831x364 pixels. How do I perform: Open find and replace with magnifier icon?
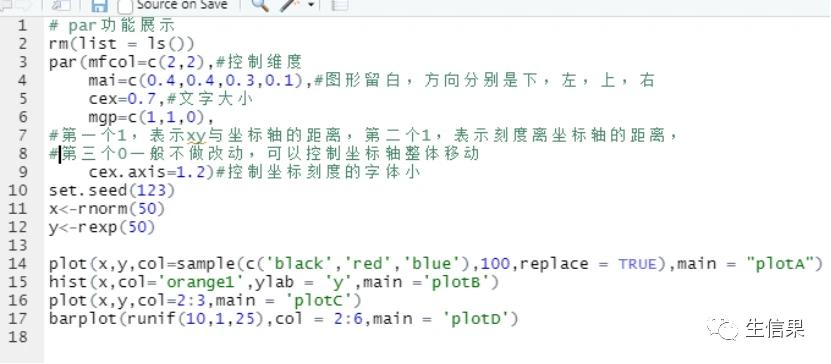[260, 5]
